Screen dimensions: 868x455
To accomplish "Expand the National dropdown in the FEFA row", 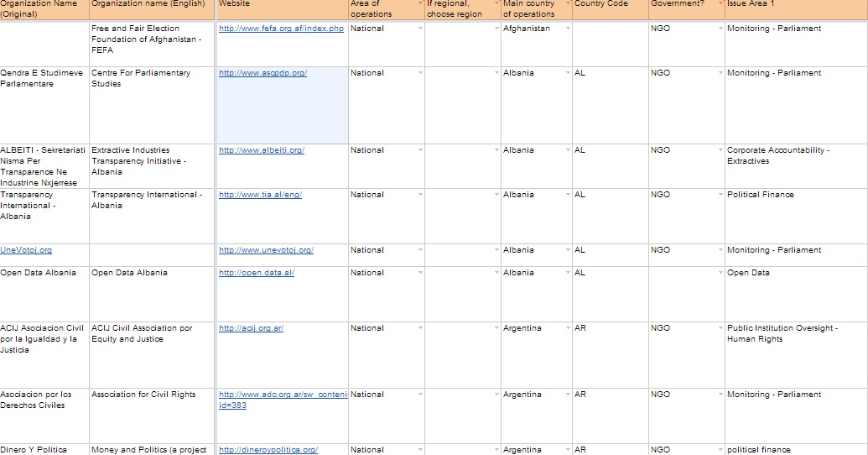I will tap(420, 29).
